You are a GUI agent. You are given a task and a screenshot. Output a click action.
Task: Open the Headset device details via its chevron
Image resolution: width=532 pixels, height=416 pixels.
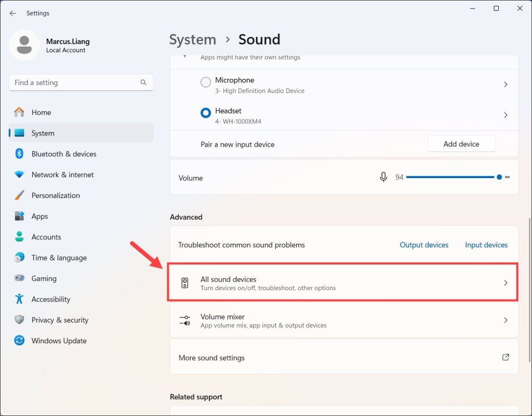point(505,115)
